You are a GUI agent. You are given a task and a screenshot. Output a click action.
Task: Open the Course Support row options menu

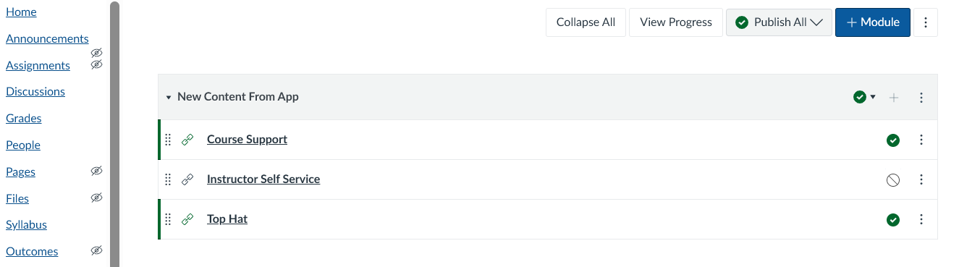921,140
